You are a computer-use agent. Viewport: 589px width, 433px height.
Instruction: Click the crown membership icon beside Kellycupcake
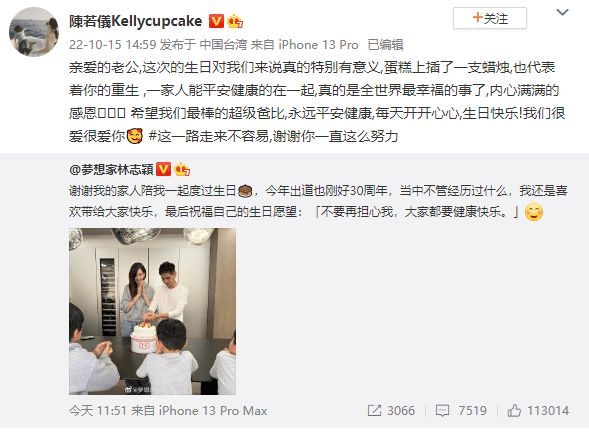click(235, 21)
